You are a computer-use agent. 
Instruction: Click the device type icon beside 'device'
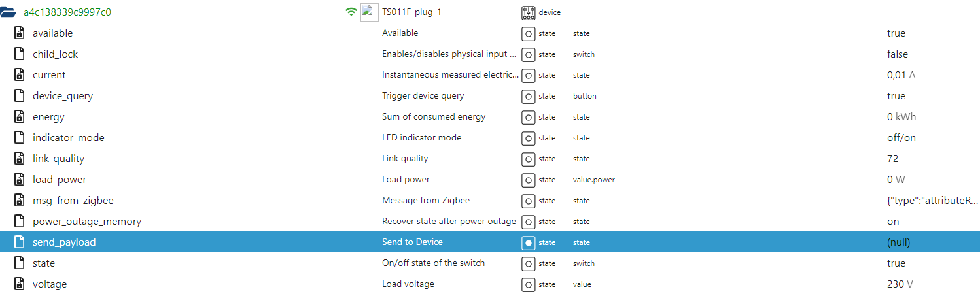tap(528, 12)
